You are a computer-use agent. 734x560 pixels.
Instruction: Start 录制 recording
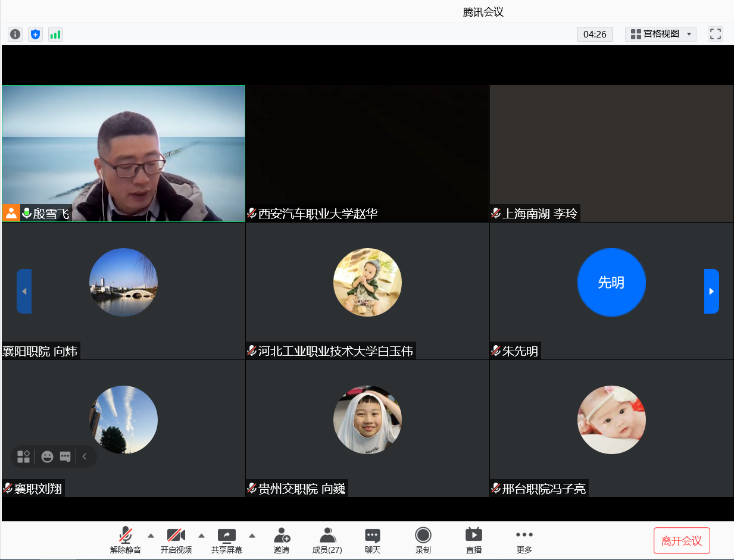(423, 540)
